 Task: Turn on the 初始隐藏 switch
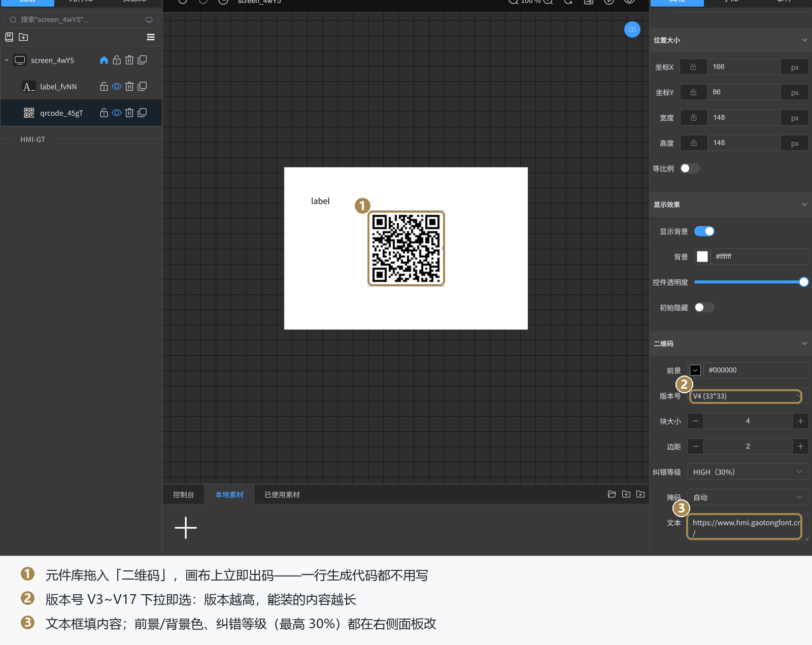coord(704,308)
